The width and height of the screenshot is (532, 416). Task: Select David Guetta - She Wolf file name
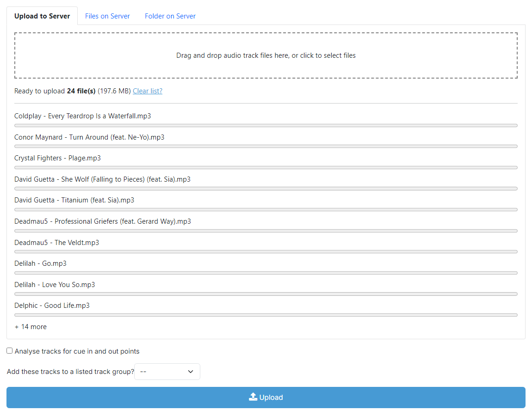[x=102, y=179]
